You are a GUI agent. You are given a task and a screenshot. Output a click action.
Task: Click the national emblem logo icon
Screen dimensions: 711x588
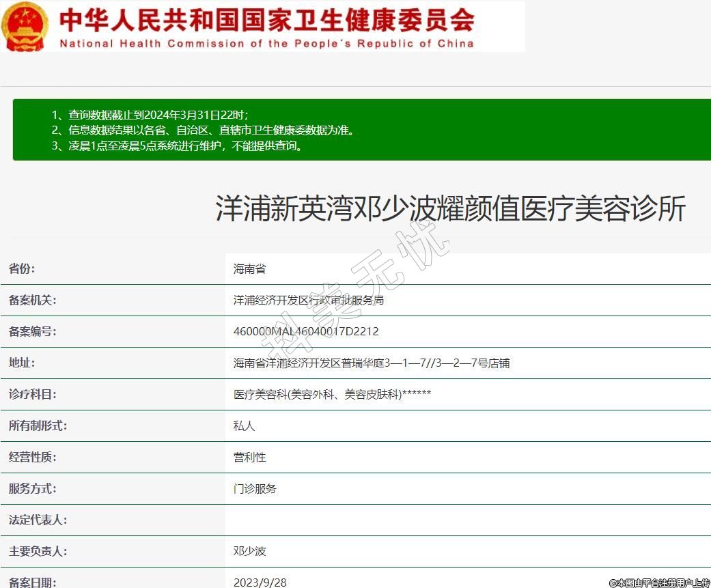[x=25, y=27]
